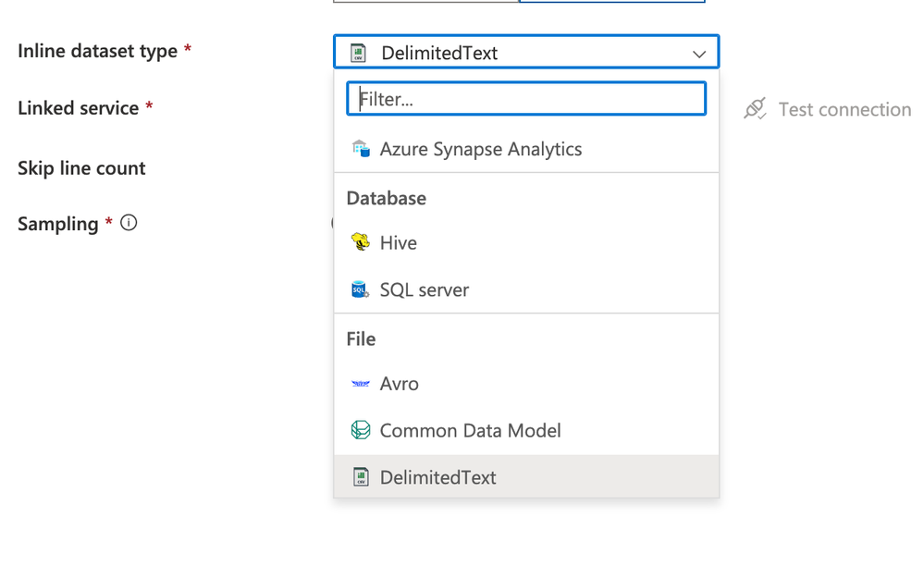The height and width of the screenshot is (578, 924).
Task: Click the Linked service label
Action: pos(79,108)
